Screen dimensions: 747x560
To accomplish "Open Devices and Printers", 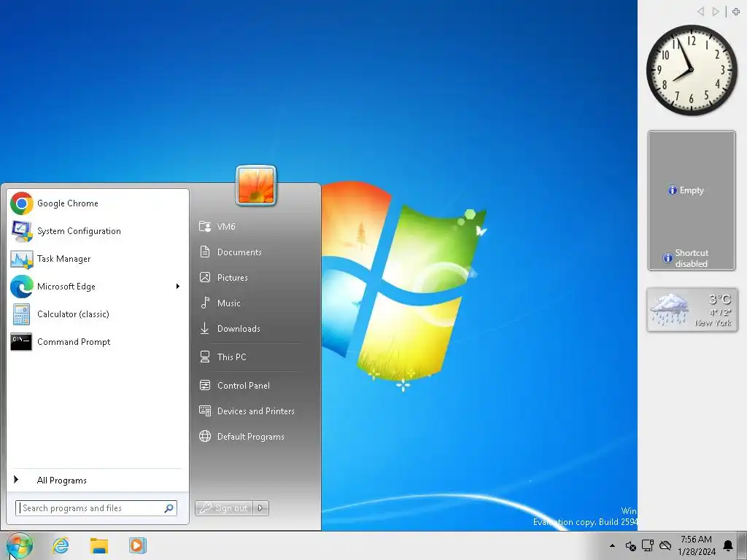I will (x=255, y=411).
